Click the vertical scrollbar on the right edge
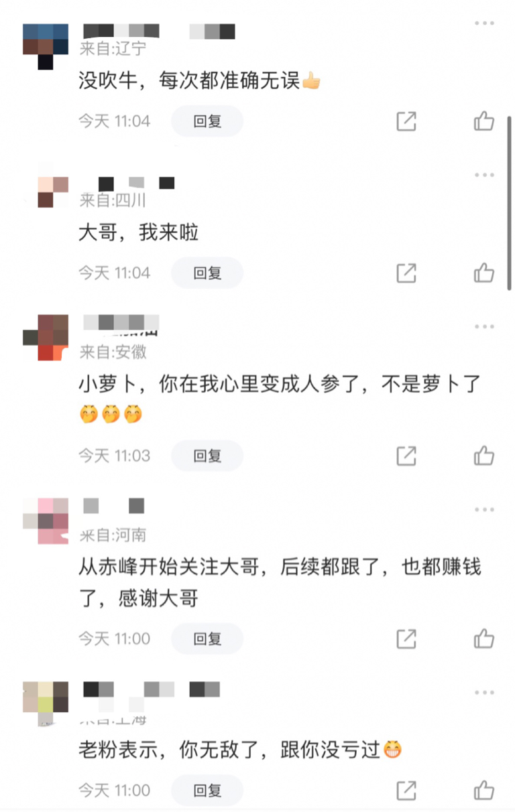Screen dimensions: 515x812 (x=510, y=201)
